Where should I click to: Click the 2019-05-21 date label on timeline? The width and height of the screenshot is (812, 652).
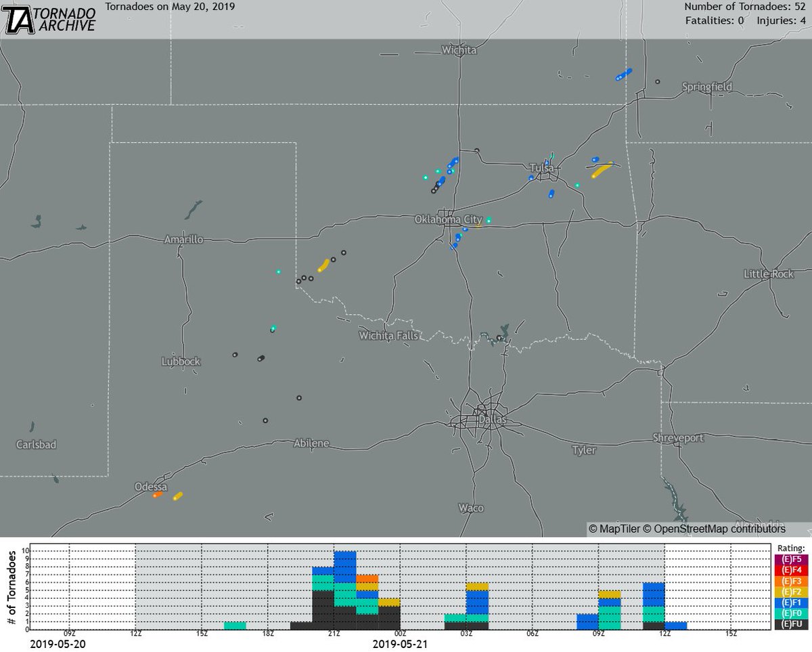click(x=401, y=645)
